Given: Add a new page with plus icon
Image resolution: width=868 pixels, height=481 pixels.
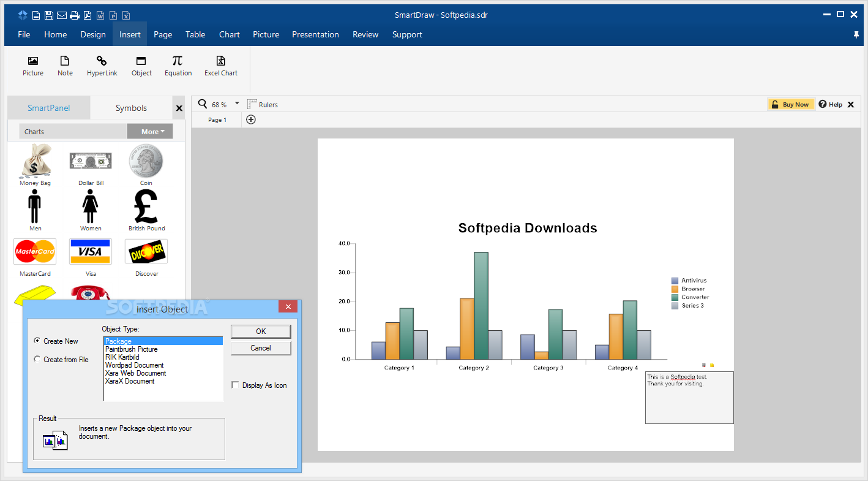Looking at the screenshot, I should pyautogui.click(x=251, y=119).
